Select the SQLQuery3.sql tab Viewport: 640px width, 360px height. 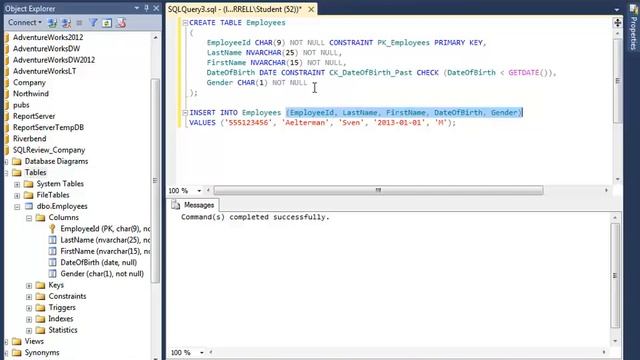pos(235,9)
